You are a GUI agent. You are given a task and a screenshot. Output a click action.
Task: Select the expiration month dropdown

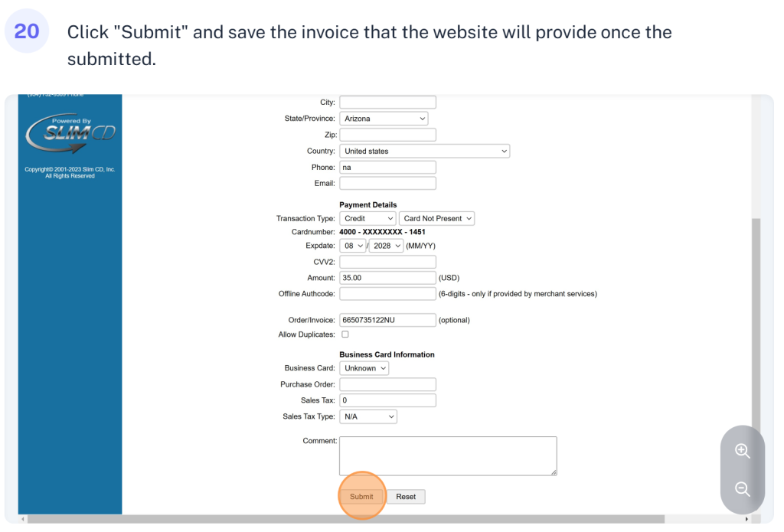click(x=353, y=246)
